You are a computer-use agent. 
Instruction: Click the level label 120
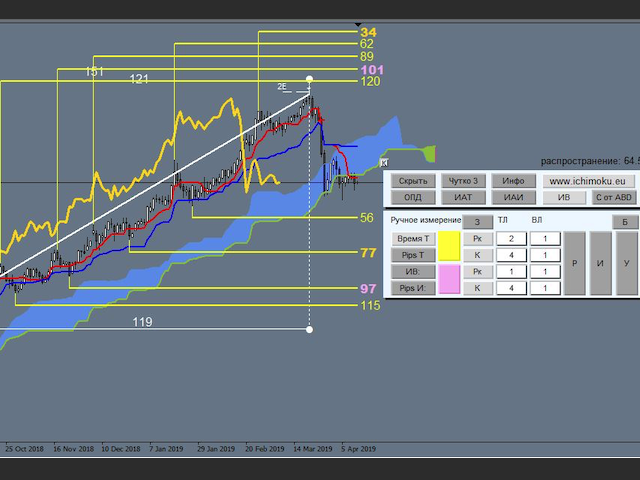tap(370, 82)
